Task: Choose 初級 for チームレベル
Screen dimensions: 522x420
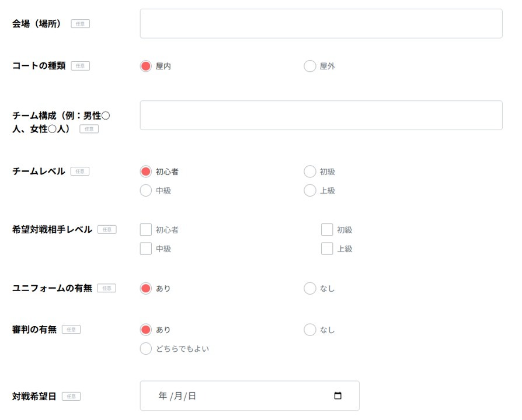Action: pos(309,171)
